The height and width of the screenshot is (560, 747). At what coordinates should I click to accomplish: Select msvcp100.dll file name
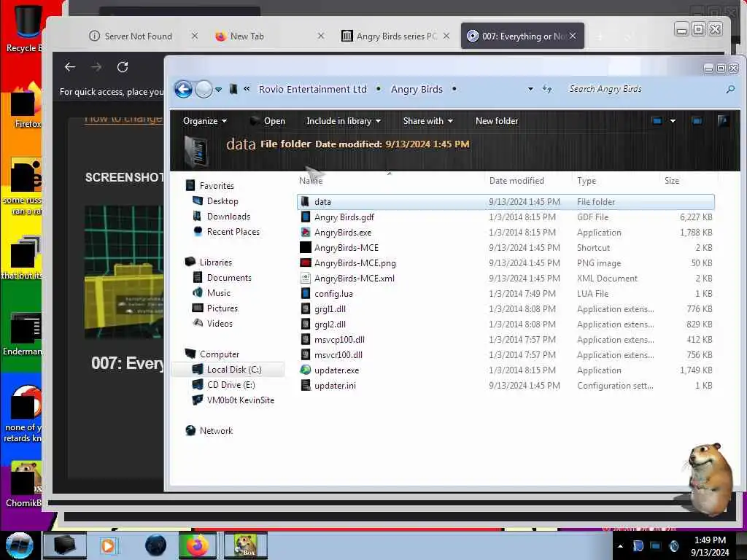click(339, 340)
